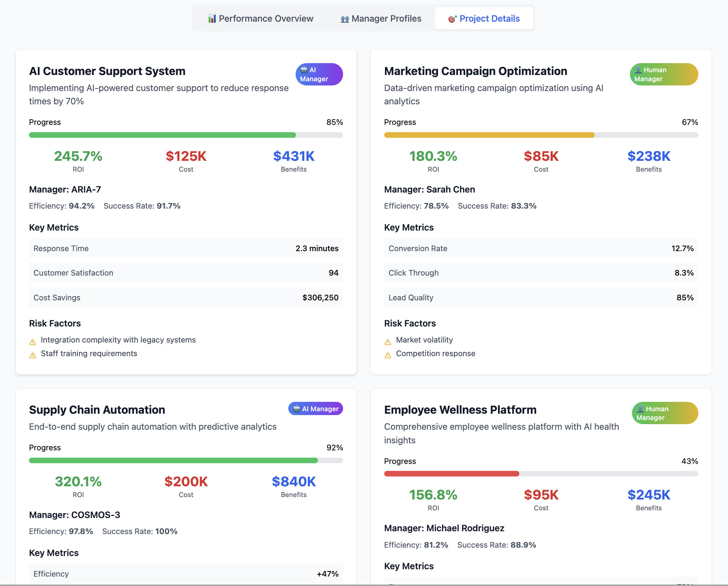
Task: Click the Cost Savings $306,250 row
Action: [186, 298]
